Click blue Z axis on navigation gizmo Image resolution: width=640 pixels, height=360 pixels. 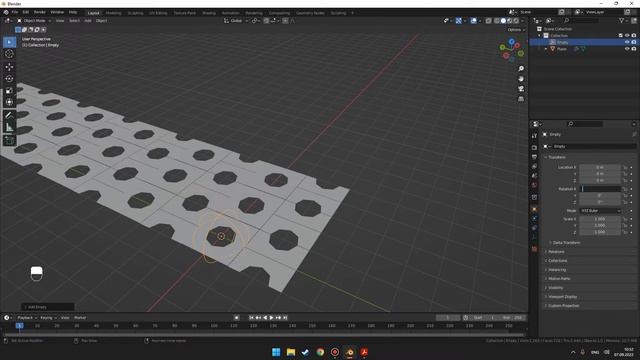click(x=511, y=42)
